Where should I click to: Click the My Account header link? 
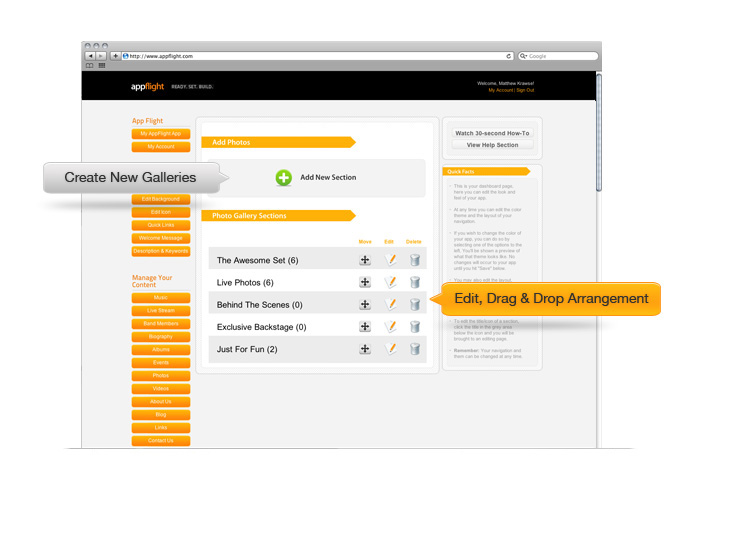[x=500, y=90]
